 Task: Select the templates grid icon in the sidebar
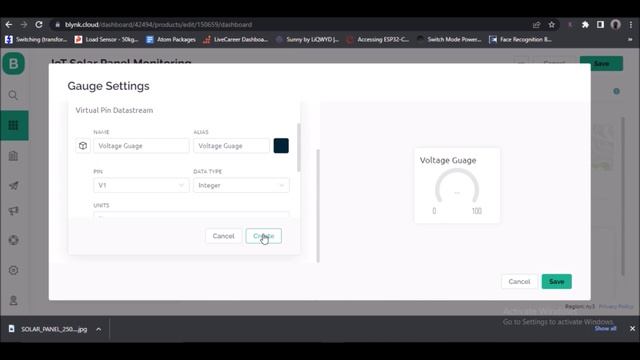pyautogui.click(x=13, y=125)
